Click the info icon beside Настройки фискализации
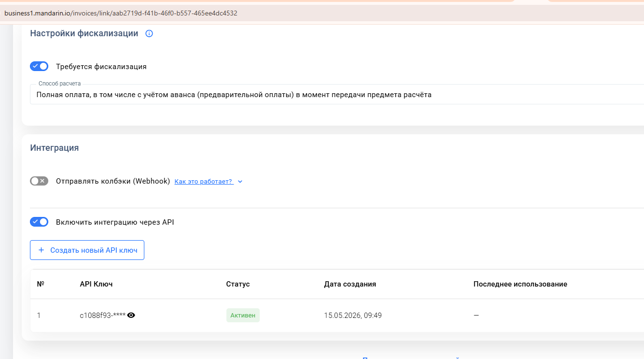This screenshot has width=644, height=359. (x=149, y=33)
